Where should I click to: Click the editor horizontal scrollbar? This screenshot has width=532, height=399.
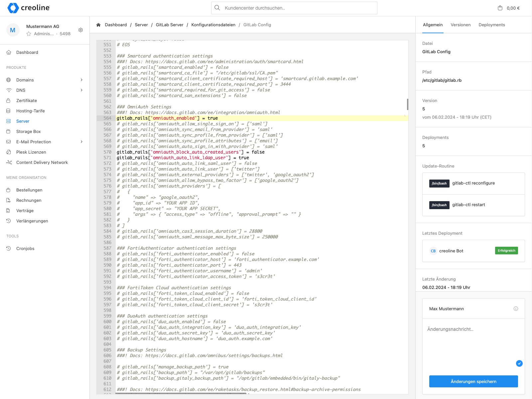[x=181, y=393]
